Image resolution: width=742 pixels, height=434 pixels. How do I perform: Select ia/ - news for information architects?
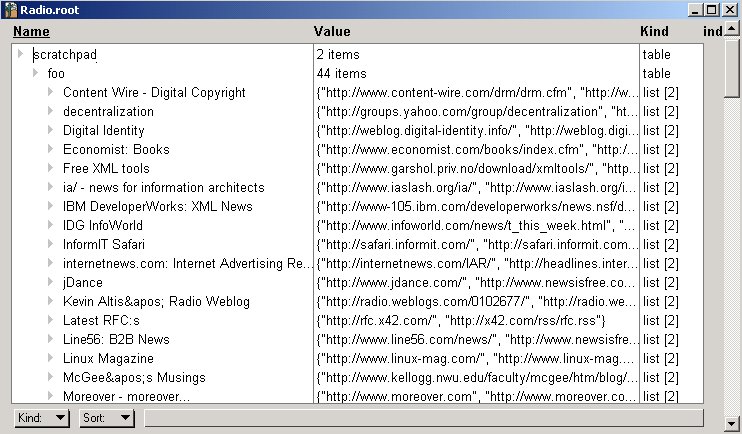click(x=163, y=187)
